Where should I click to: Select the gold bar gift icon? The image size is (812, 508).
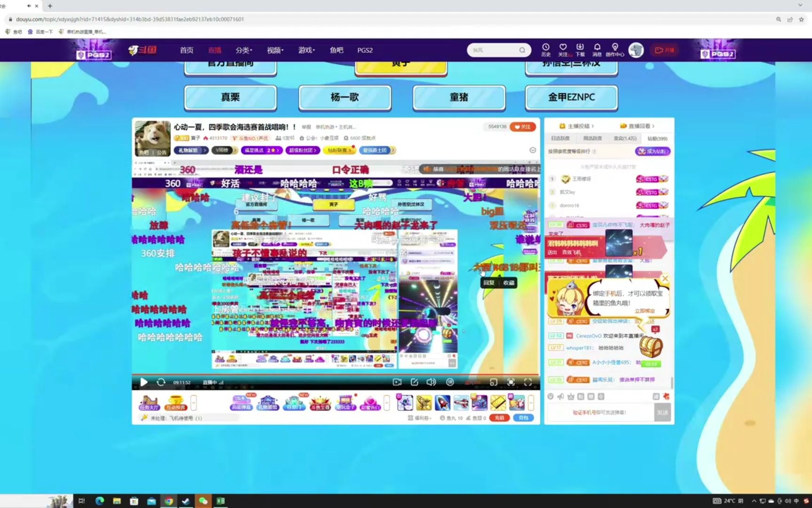click(x=498, y=403)
